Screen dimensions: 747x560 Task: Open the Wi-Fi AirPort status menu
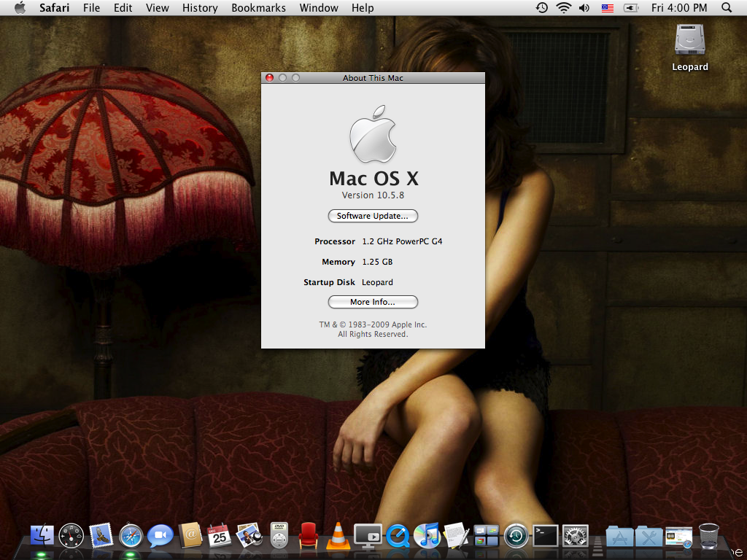(564, 7)
